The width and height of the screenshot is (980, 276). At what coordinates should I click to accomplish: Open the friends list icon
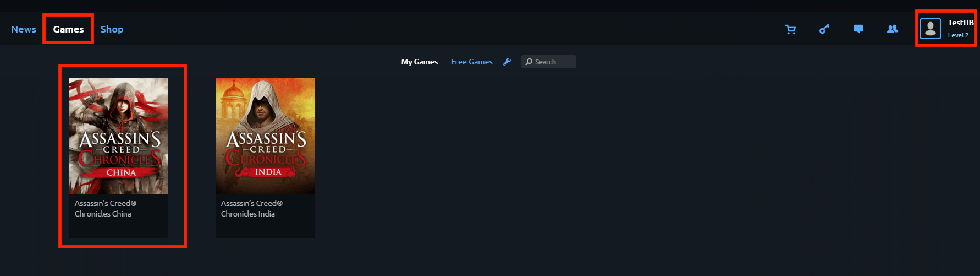(x=893, y=29)
